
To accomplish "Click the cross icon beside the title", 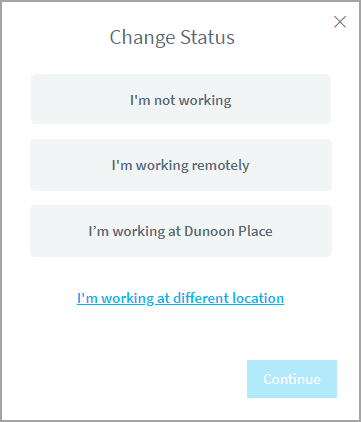I will [340, 22].
